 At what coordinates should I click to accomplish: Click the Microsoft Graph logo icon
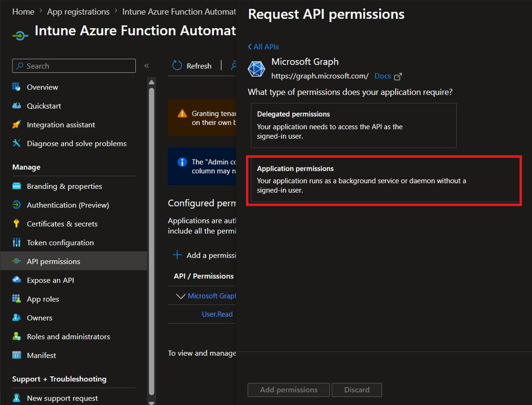(x=256, y=69)
